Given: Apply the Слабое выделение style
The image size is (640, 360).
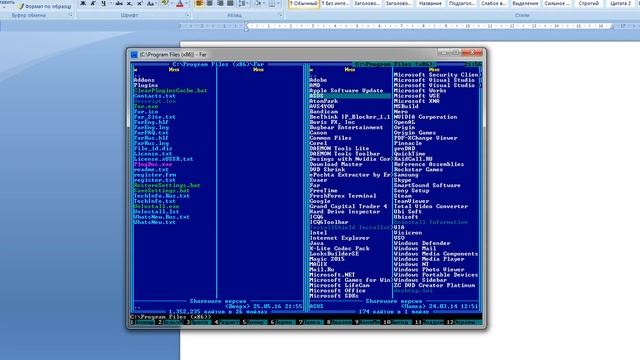Looking at the screenshot, I should (494, 4).
